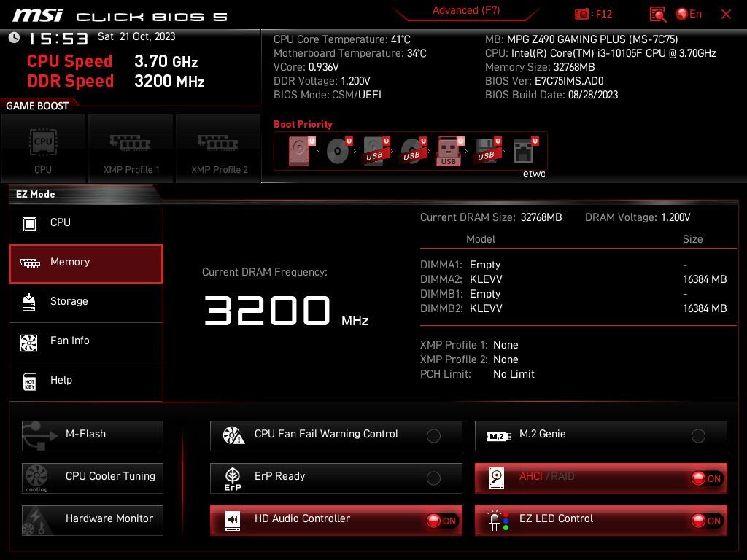Open the CPU section in EZ Mode
This screenshot has height=560, width=747.
point(86,223)
